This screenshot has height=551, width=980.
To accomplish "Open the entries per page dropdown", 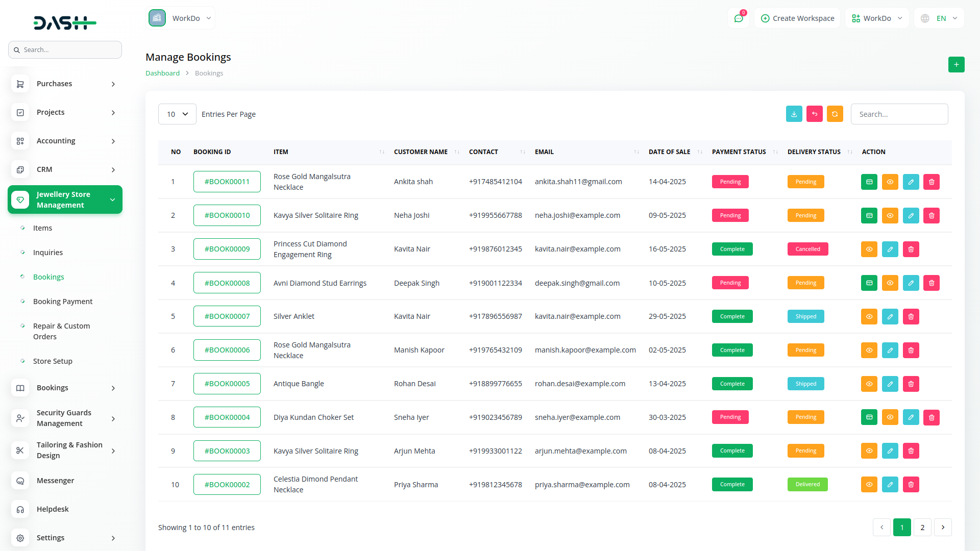I will (177, 114).
